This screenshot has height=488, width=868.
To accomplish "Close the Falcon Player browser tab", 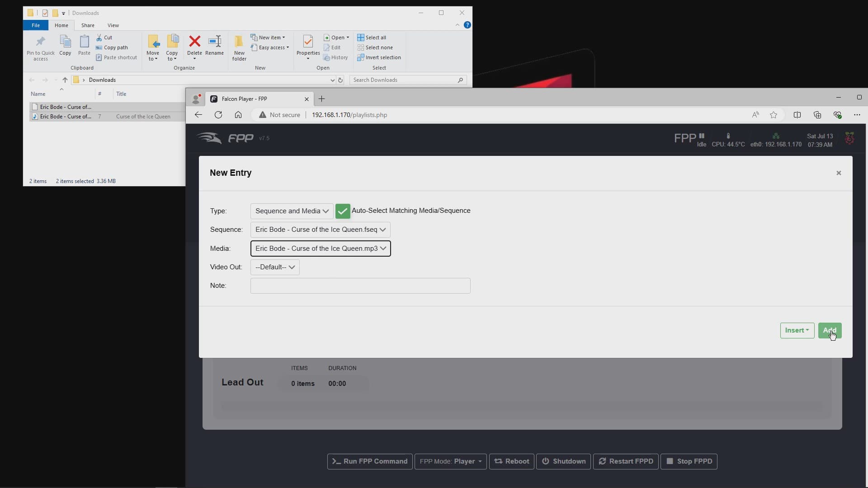I will pos(307,99).
